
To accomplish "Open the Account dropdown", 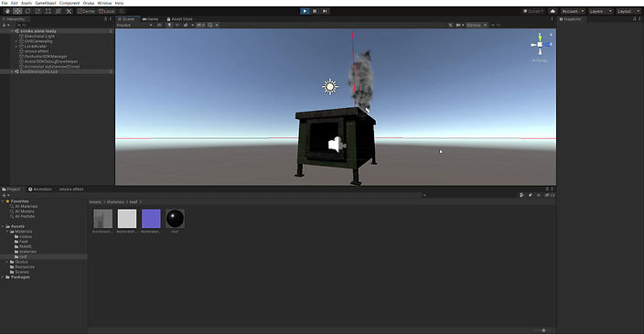I will [573, 11].
